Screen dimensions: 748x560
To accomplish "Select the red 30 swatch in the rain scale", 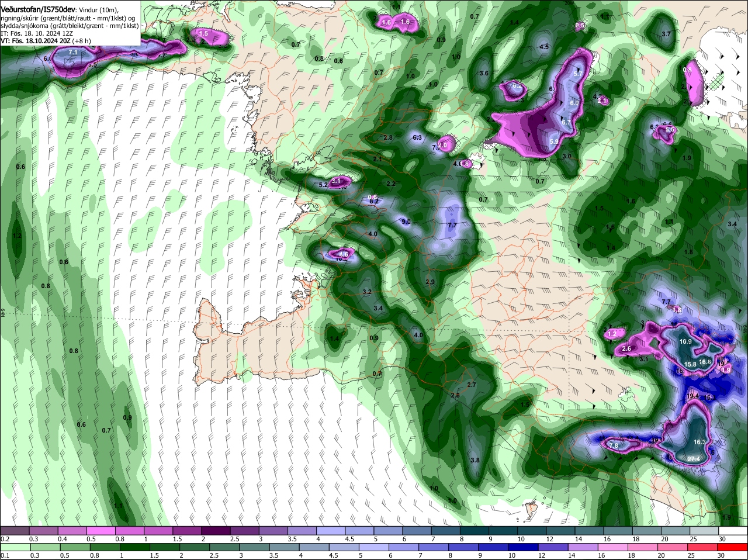I will [x=732, y=547].
